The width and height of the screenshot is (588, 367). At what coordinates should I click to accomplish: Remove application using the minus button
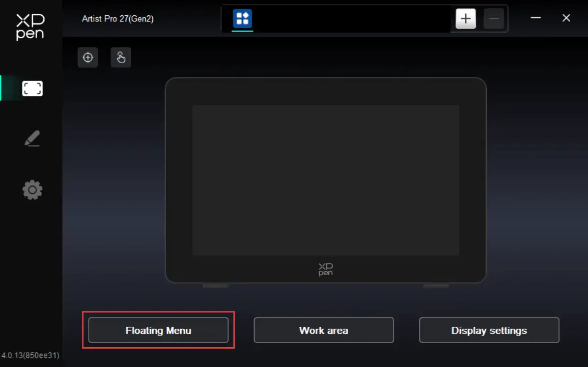click(x=493, y=19)
